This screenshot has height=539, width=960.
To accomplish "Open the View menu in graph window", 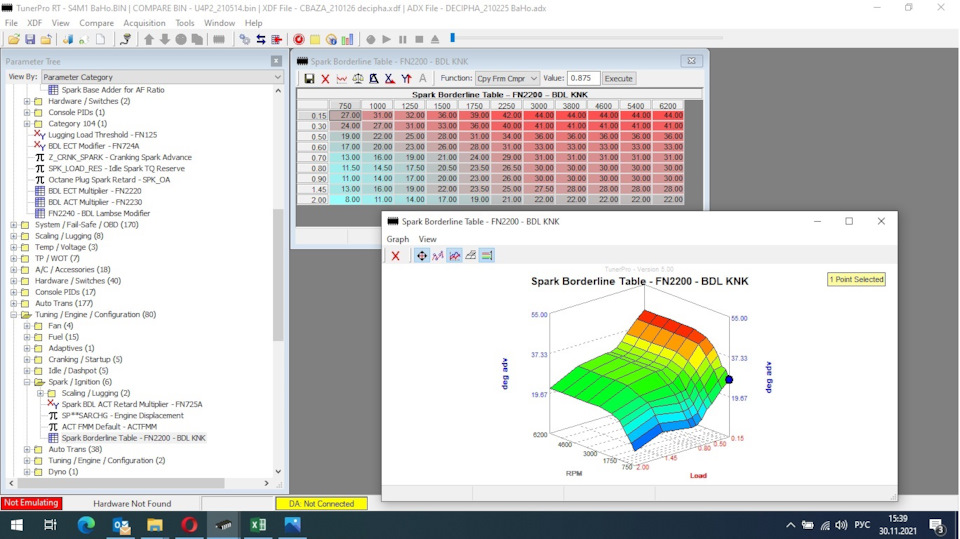I will coord(427,239).
